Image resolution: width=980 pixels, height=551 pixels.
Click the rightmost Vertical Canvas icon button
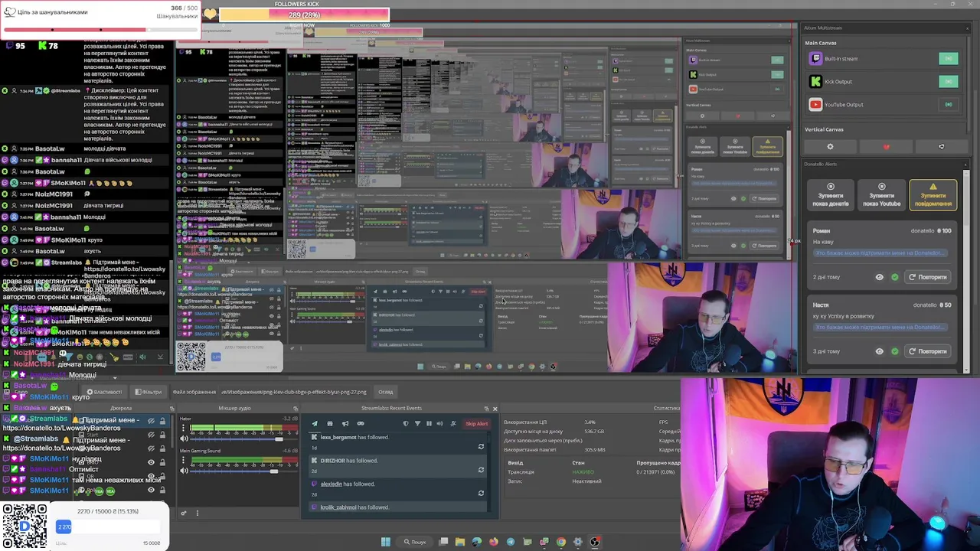tap(941, 147)
